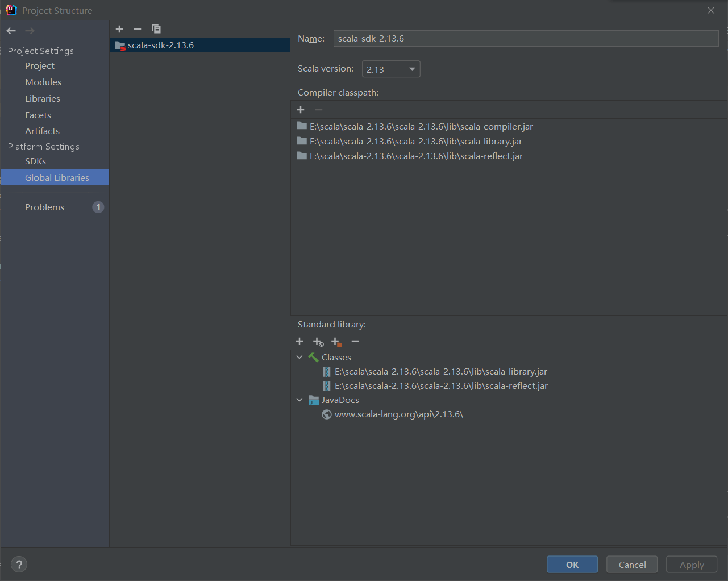Click the forward navigation arrow
This screenshot has height=581, width=728.
[x=30, y=31]
